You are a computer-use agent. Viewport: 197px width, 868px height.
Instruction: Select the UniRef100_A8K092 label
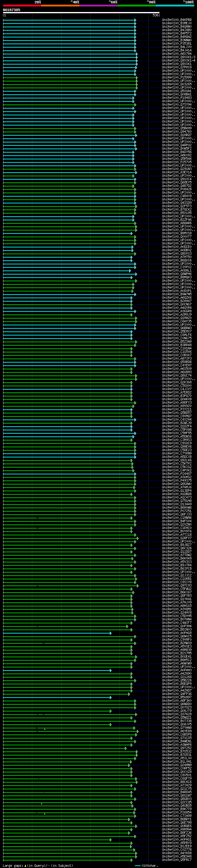176,155
